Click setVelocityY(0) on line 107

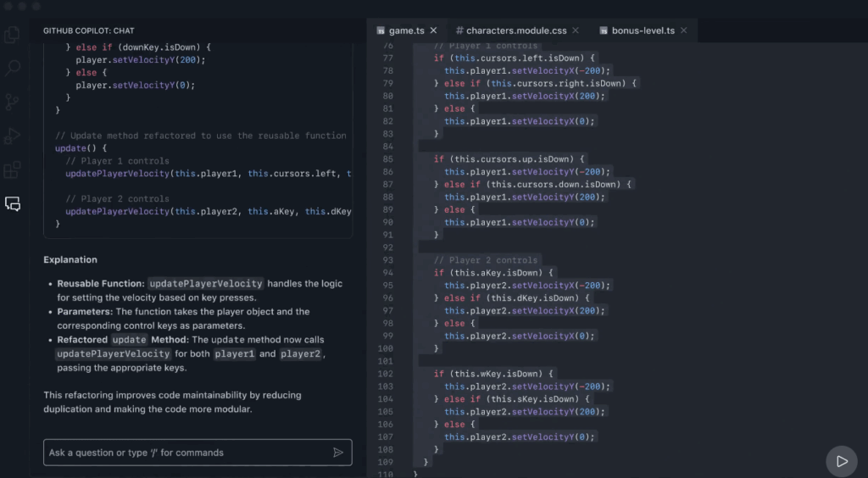(550, 437)
